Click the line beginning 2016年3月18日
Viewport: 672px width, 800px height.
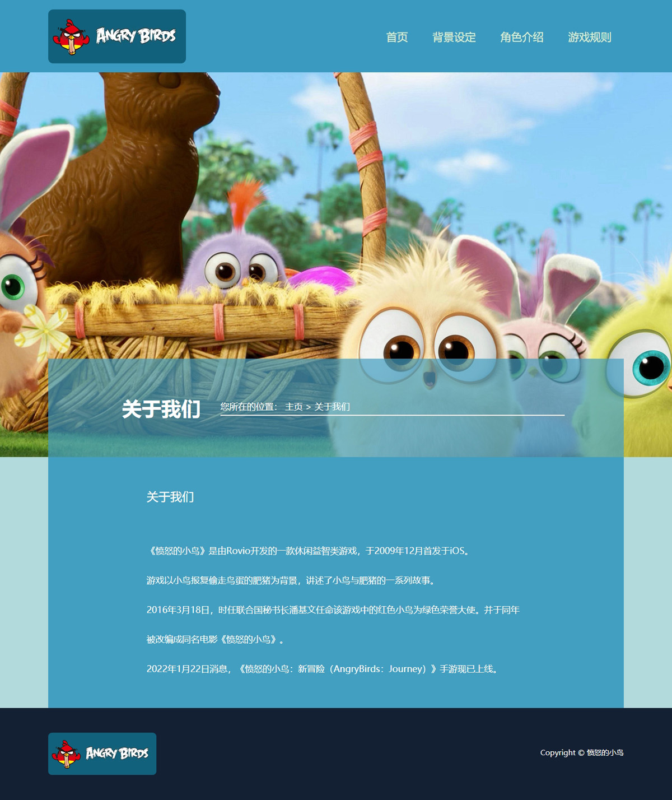[333, 610]
